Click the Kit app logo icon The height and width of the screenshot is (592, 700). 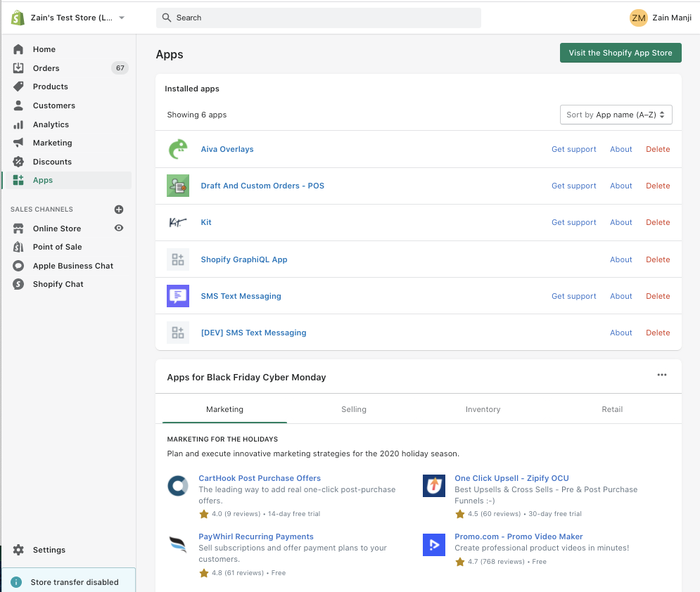tap(178, 222)
